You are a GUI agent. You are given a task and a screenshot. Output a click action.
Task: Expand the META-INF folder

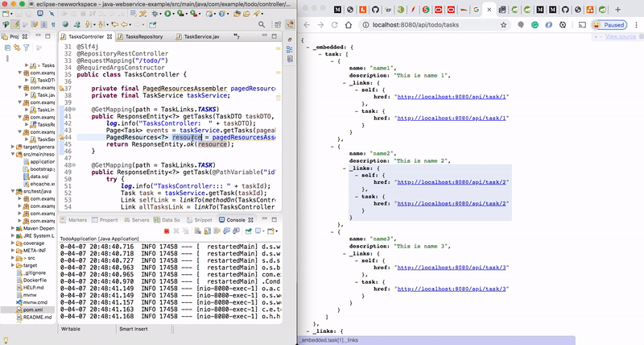click(x=13, y=251)
